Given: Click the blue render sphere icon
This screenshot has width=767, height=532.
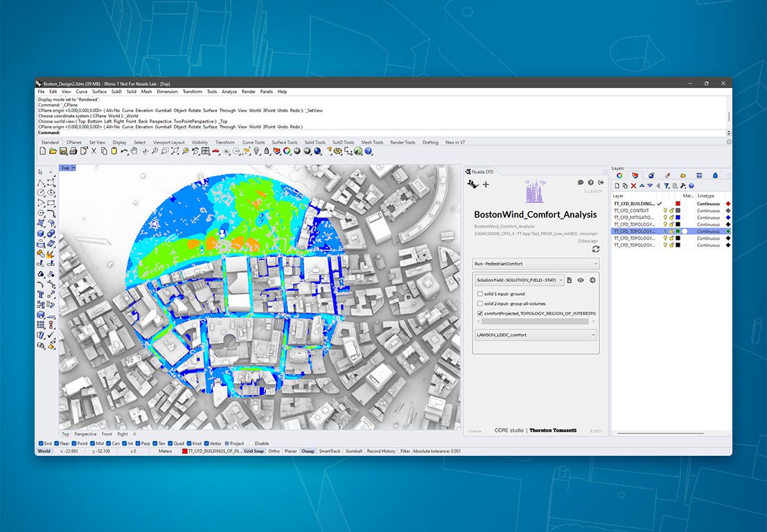Looking at the screenshot, I should point(317,152).
